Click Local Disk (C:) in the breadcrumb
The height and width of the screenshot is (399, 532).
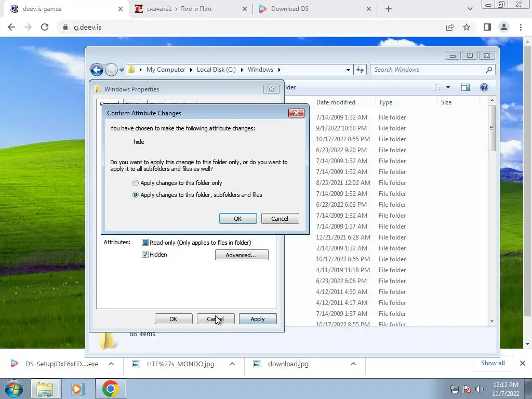216,70
